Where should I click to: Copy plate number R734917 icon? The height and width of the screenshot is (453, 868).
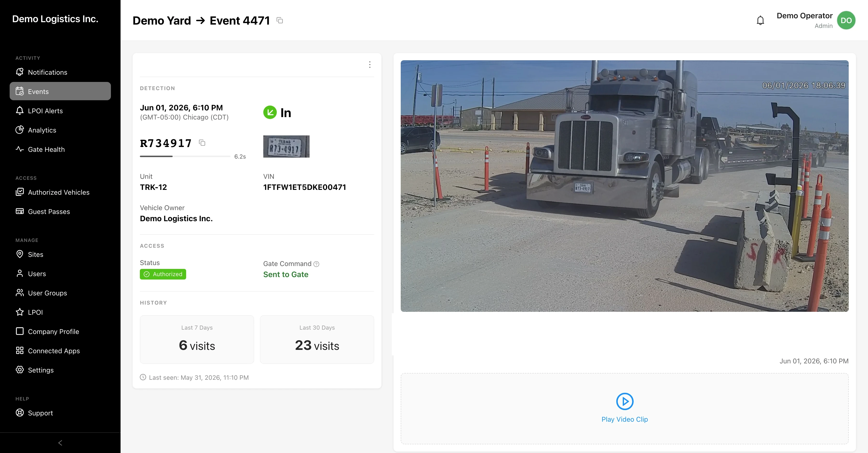click(x=202, y=143)
